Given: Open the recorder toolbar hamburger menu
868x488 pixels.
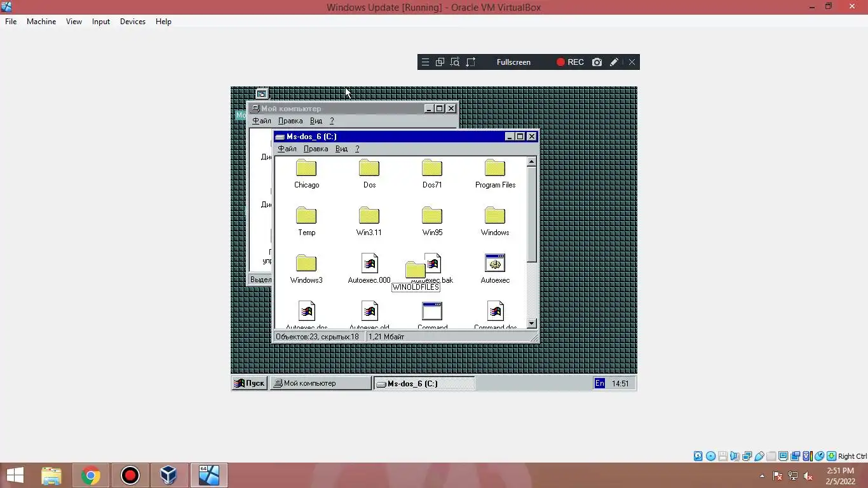Looking at the screenshot, I should [x=425, y=62].
